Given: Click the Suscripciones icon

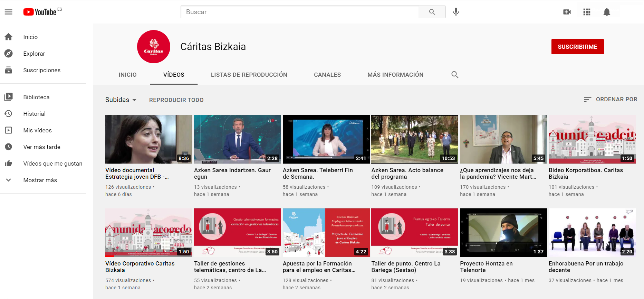Looking at the screenshot, I should point(9,70).
